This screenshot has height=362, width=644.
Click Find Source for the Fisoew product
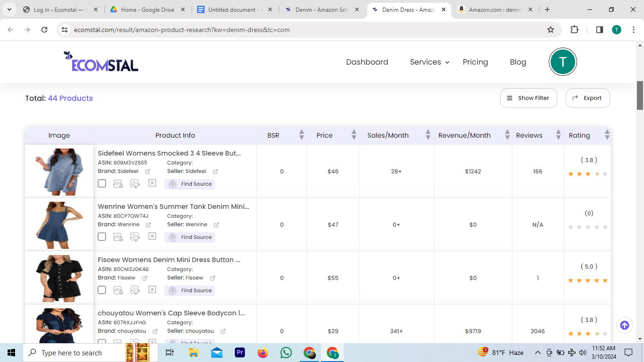pyautogui.click(x=190, y=290)
